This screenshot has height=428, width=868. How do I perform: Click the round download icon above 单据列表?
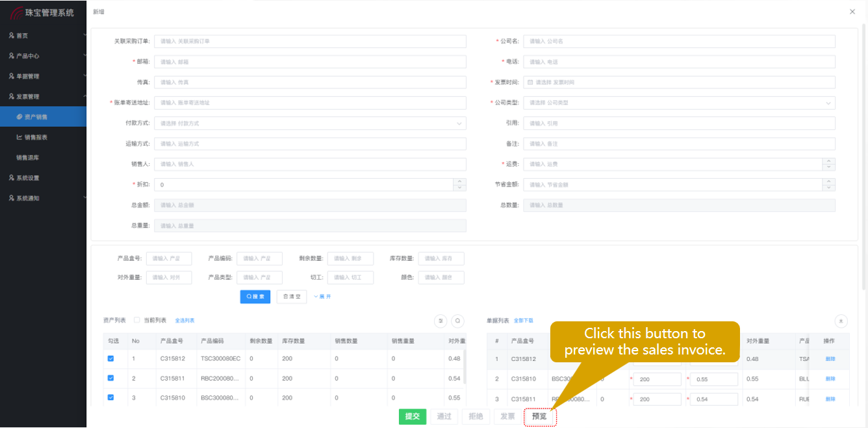(841, 321)
